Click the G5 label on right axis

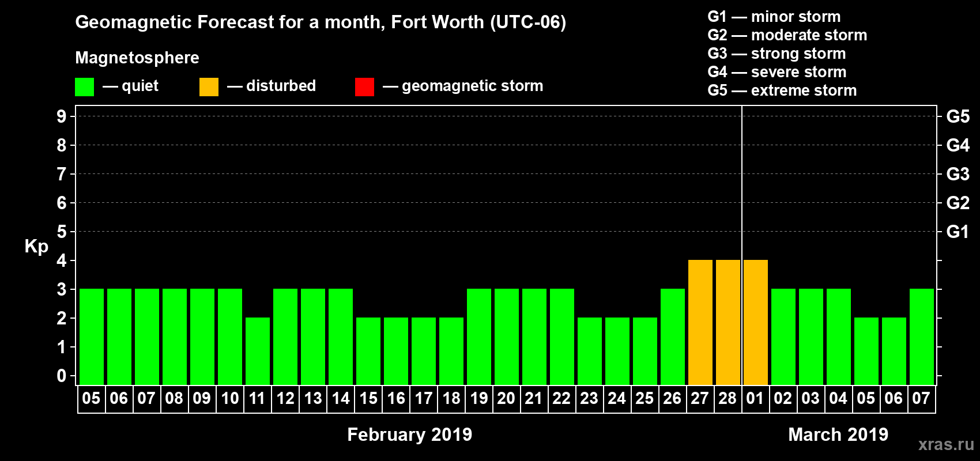958,116
